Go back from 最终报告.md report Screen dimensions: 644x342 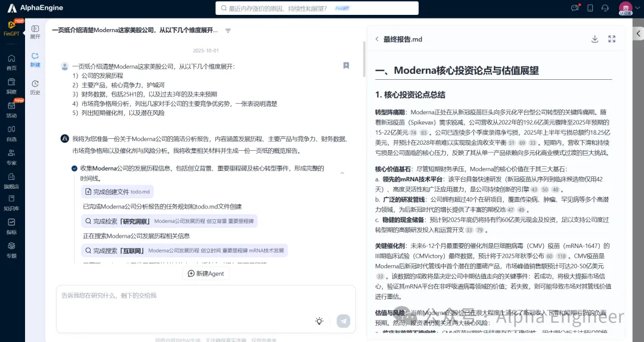click(377, 39)
